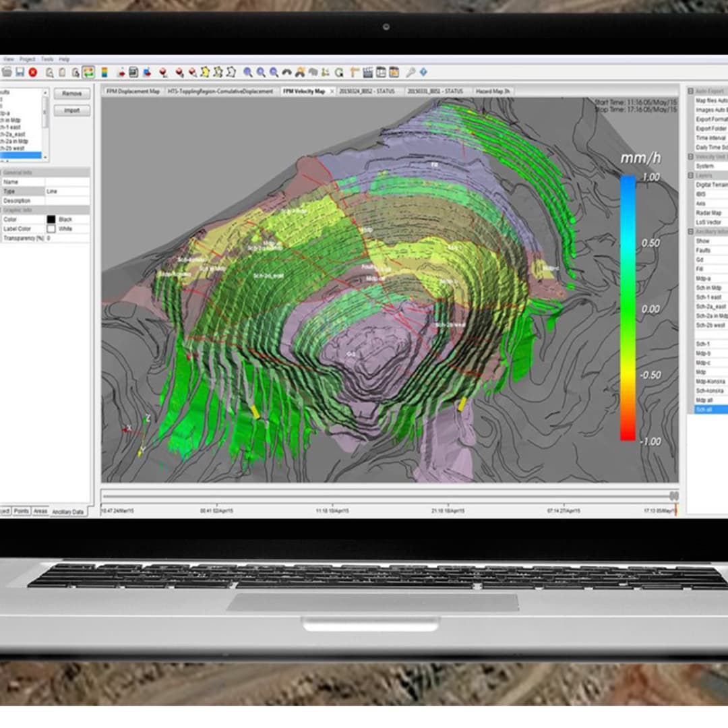
Task: Collapse the Layers section in right panel
Action: [x=690, y=175]
